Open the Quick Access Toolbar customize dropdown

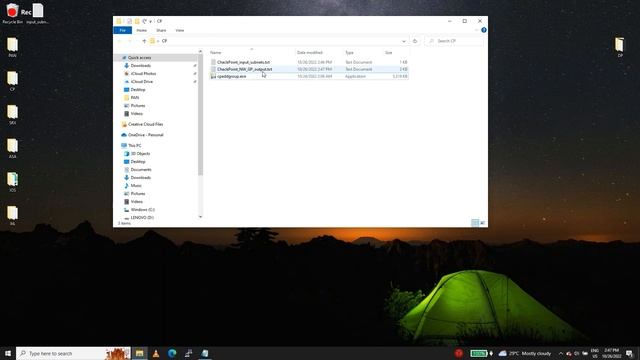point(150,21)
